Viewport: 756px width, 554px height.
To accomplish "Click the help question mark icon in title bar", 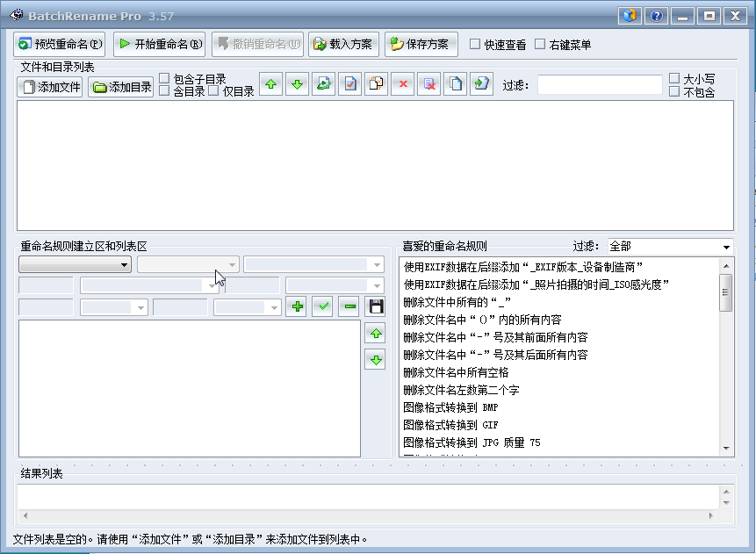I will 655,16.
